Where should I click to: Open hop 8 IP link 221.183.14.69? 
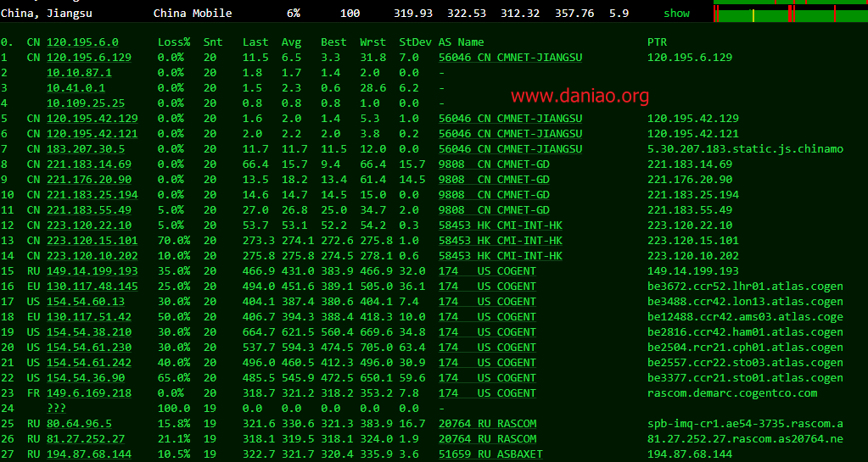pyautogui.click(x=89, y=164)
